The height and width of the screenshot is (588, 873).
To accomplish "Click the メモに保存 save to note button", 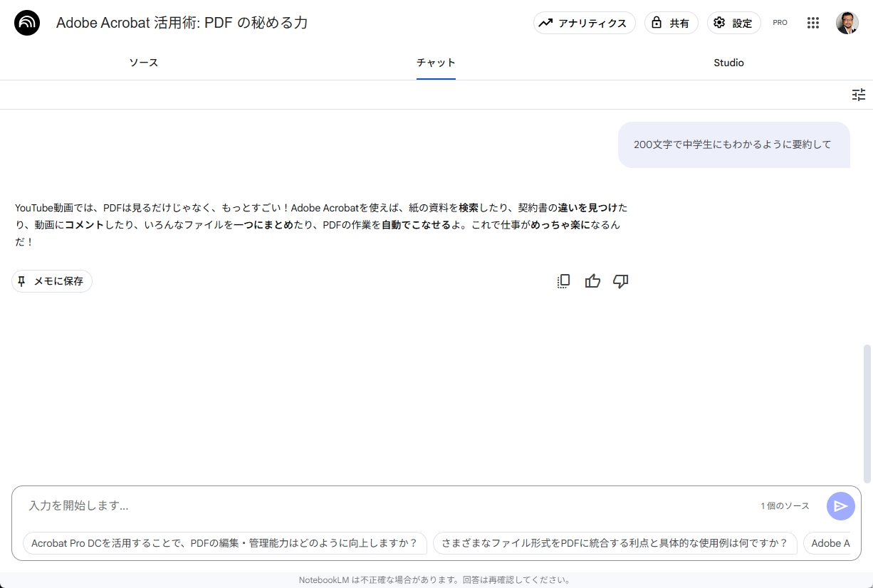I will pos(52,281).
